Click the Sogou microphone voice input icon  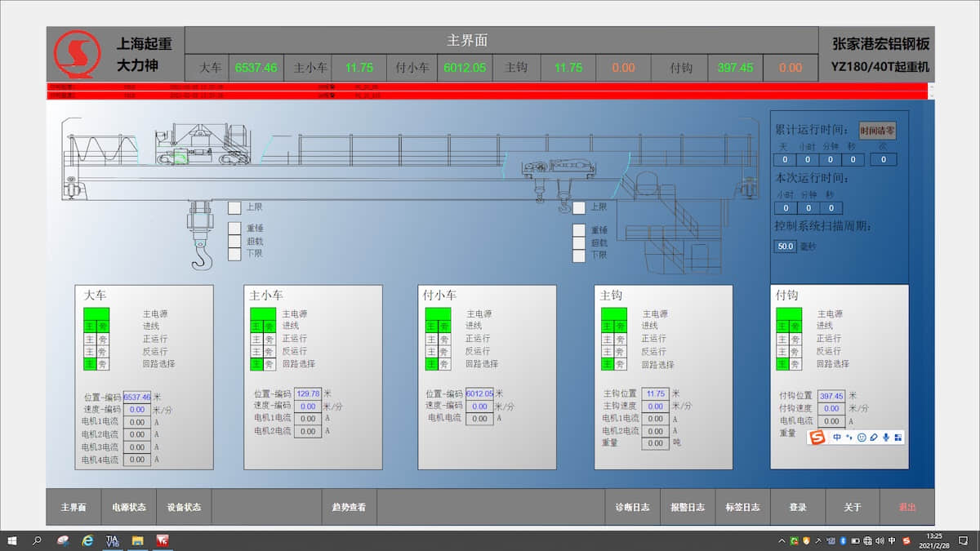coord(886,438)
